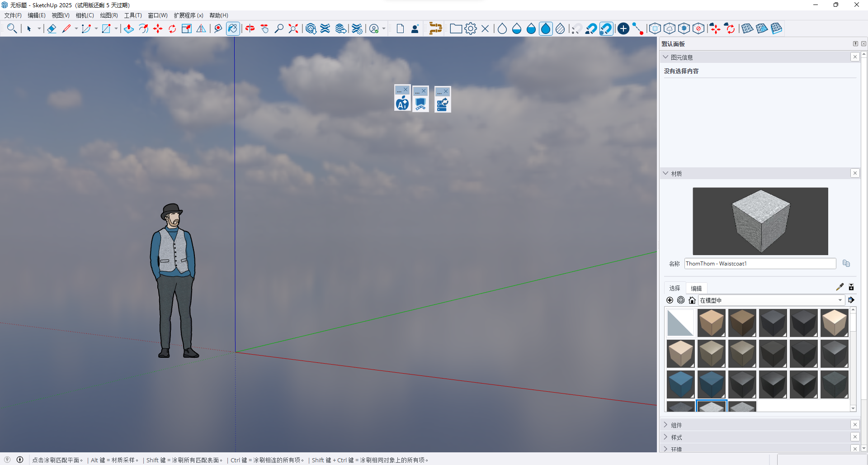This screenshot has width=868, height=465.
Task: Toggle the highlighted blue magnet snapping button
Action: tap(606, 29)
